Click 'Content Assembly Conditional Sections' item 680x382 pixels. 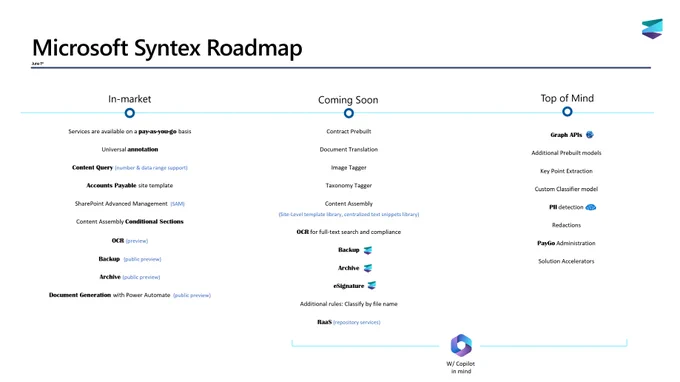pos(130,222)
